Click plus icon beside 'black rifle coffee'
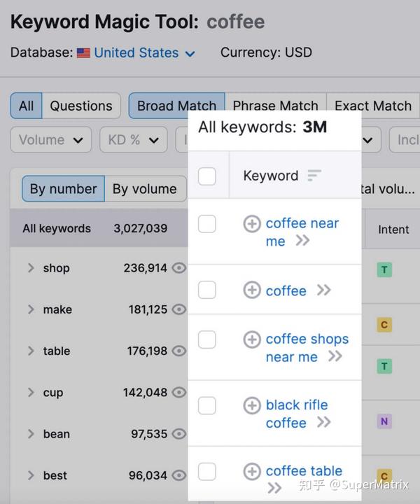 pos(251,405)
